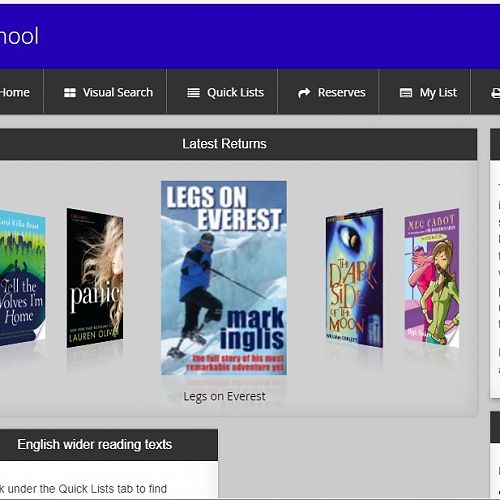Select the Meg Cabot book cover

pyautogui.click(x=432, y=278)
